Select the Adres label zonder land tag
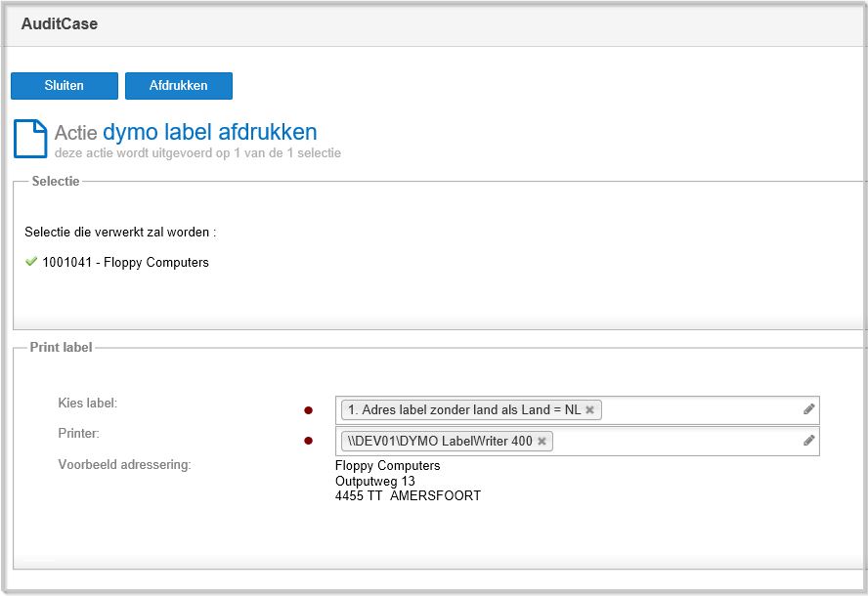The height and width of the screenshot is (596, 868). (464, 410)
